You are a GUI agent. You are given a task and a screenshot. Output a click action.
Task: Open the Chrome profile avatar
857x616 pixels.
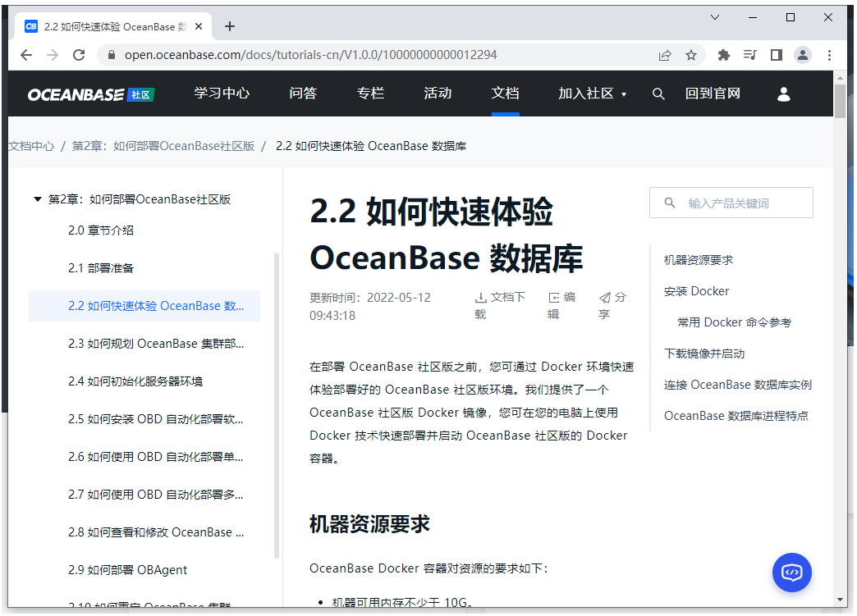click(x=802, y=55)
